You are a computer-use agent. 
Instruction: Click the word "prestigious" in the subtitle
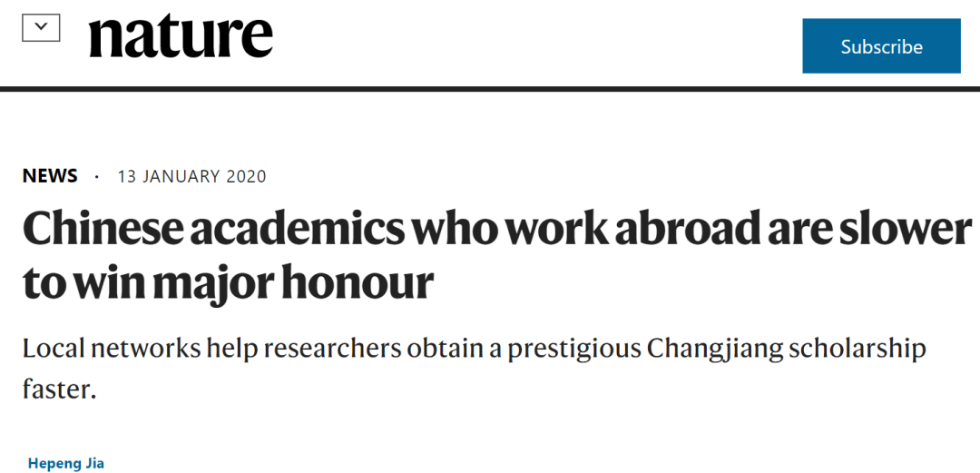pyautogui.click(x=567, y=349)
